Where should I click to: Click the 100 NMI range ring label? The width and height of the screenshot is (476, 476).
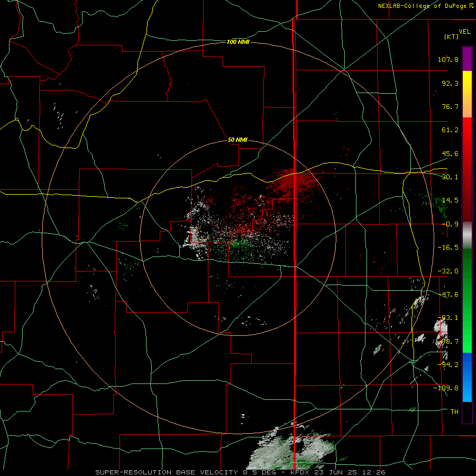point(238,42)
